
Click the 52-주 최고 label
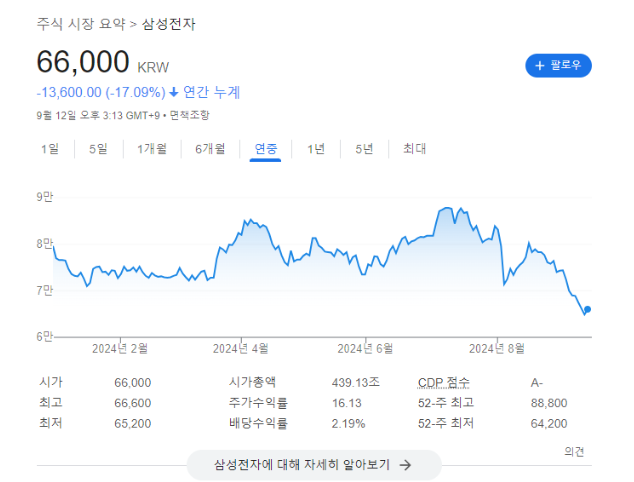tap(446, 403)
